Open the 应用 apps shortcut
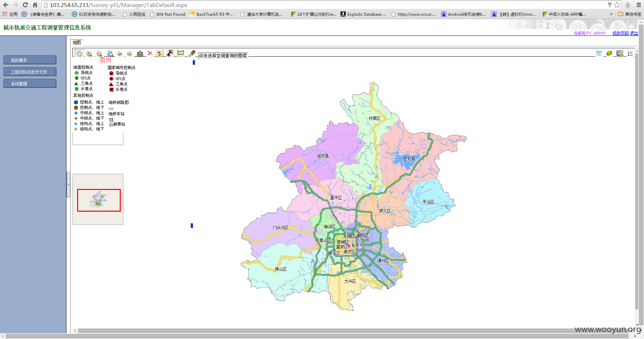 pyautogui.click(x=10, y=14)
